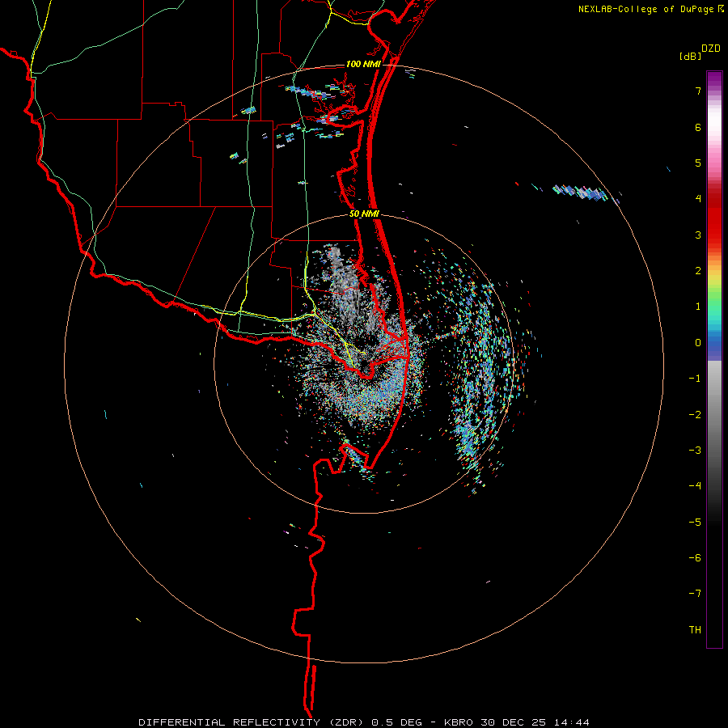The image size is (728, 728).
Task: Click the 5 value on the color scale
Action: coord(698,163)
